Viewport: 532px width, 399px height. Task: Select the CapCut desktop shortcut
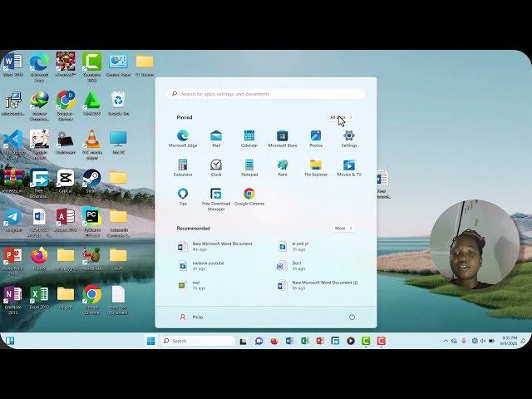(66, 181)
